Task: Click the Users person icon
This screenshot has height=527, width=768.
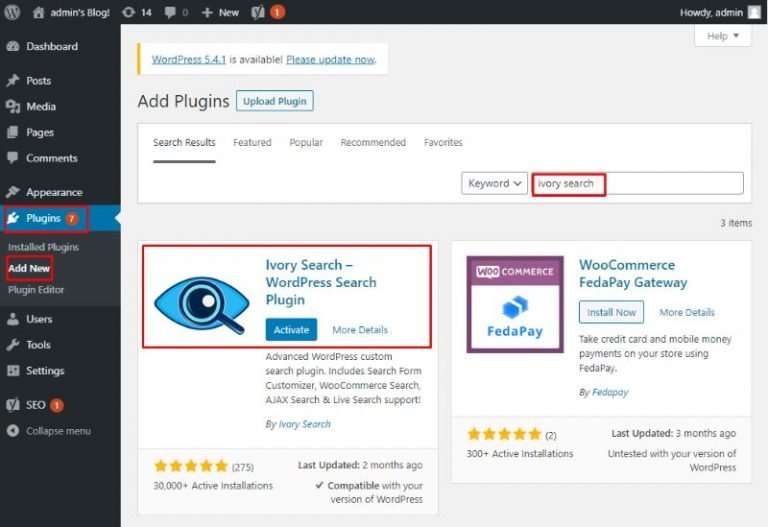Action: (13, 319)
